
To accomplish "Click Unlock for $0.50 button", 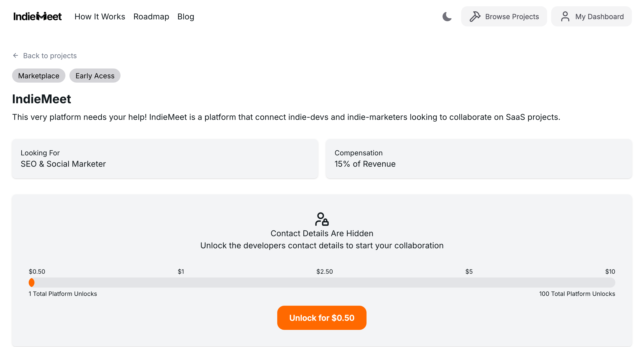I will [322, 318].
